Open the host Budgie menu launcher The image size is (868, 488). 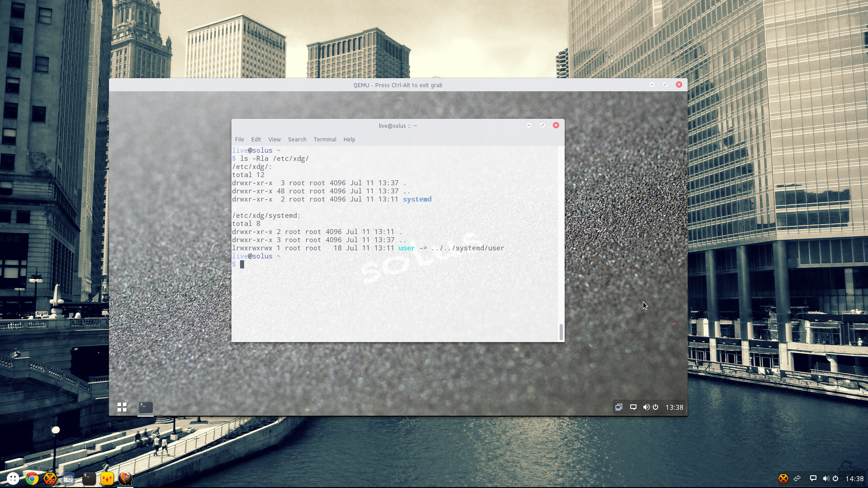(13, 479)
